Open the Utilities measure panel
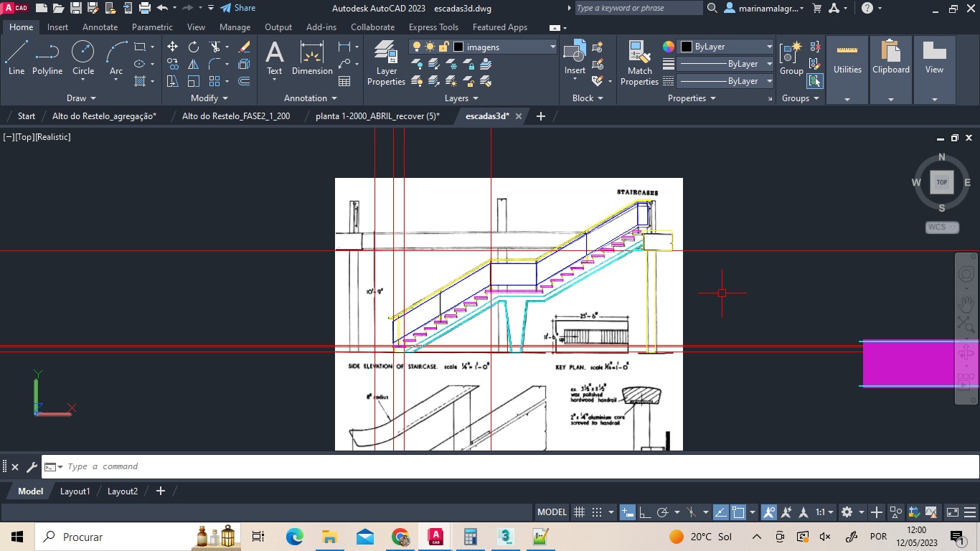The width and height of the screenshot is (980, 551). 847,69
